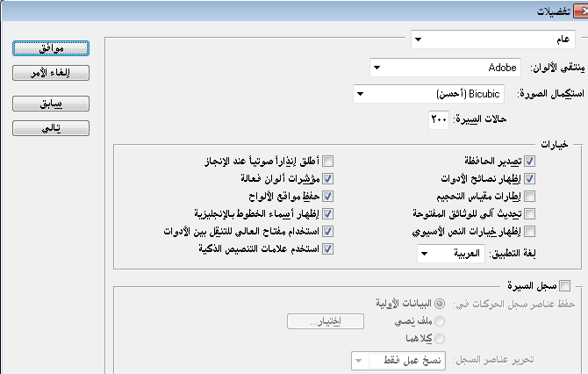Enable أطلق إنذاراً صوتياً عند الإنجاز checkbox
This screenshot has width=588, height=374.
[328, 162]
